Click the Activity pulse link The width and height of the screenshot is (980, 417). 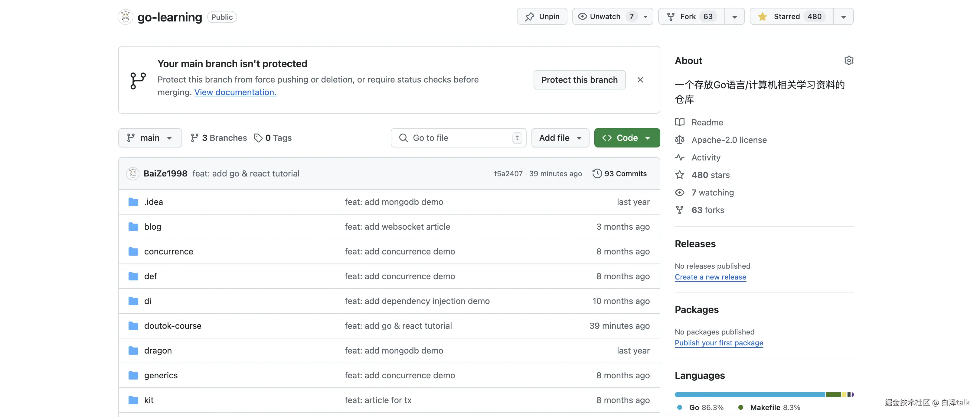click(x=705, y=157)
